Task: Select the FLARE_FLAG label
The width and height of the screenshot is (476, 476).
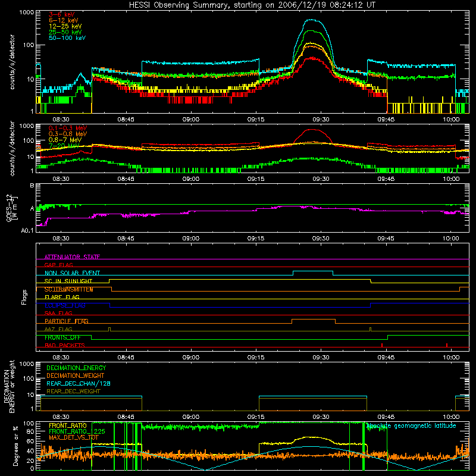Action: pyautogui.click(x=62, y=297)
